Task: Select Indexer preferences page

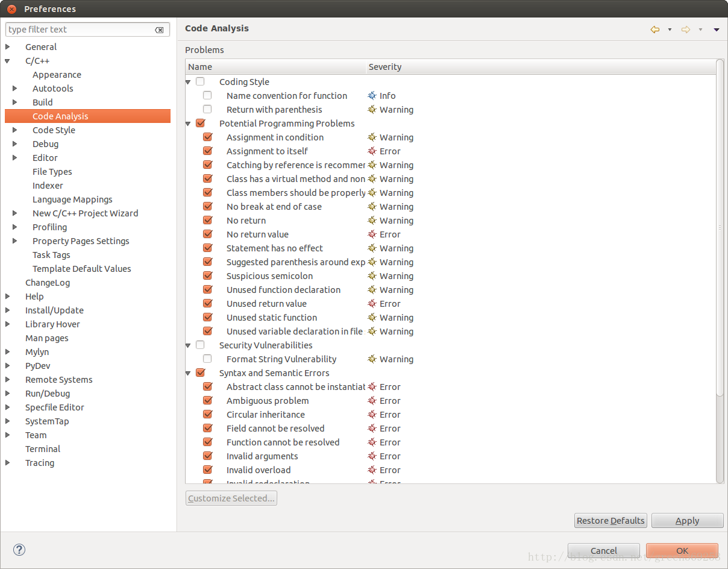Action: coord(48,186)
